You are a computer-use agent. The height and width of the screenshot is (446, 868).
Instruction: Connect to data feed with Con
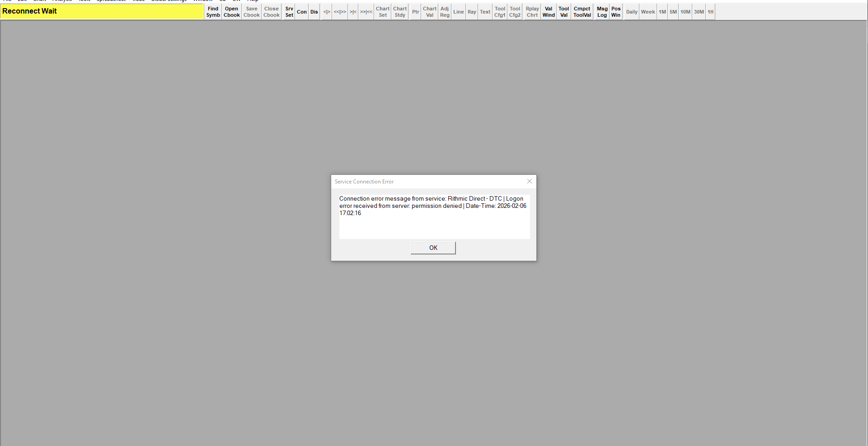(302, 12)
